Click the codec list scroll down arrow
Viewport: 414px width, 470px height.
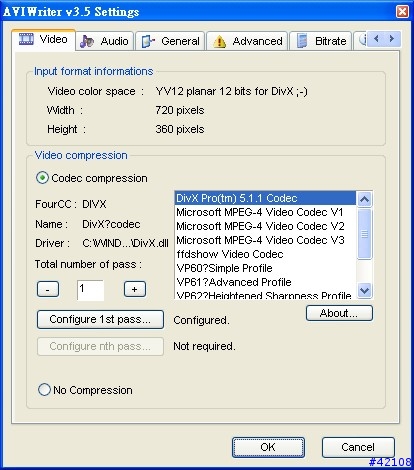(x=364, y=290)
